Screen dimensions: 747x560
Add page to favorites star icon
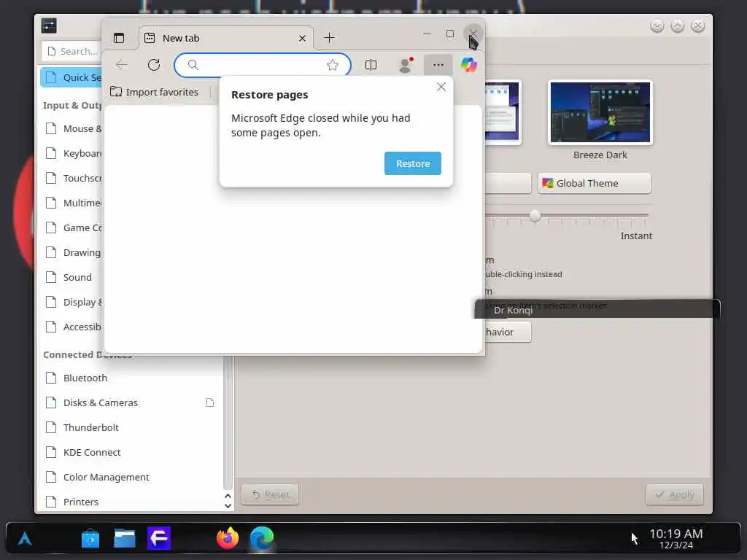333,65
